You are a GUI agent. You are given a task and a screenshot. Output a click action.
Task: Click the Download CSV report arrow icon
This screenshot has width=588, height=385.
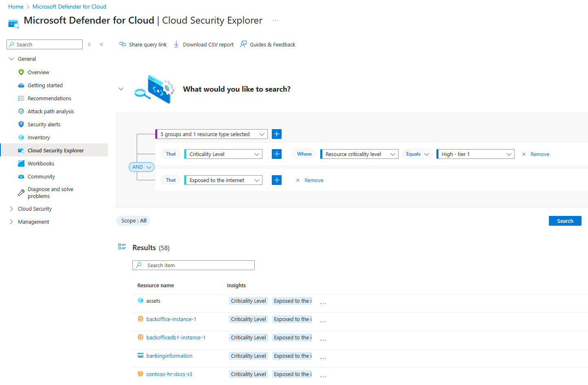point(176,44)
